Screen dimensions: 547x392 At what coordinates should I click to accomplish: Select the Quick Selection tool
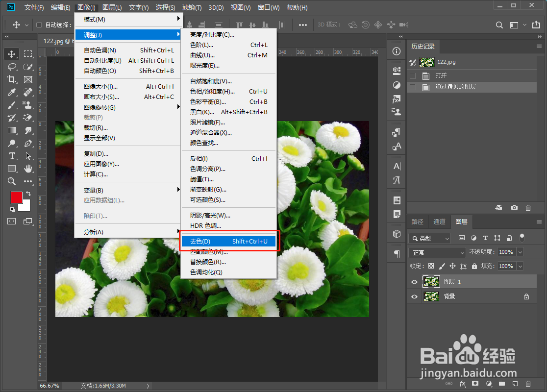[28, 67]
